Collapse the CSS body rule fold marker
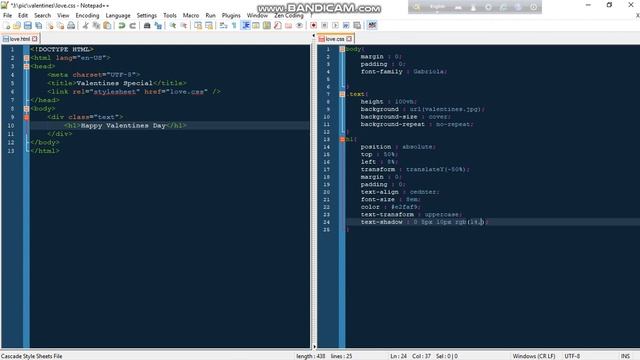This screenshot has height=360, width=640. pos(342,49)
